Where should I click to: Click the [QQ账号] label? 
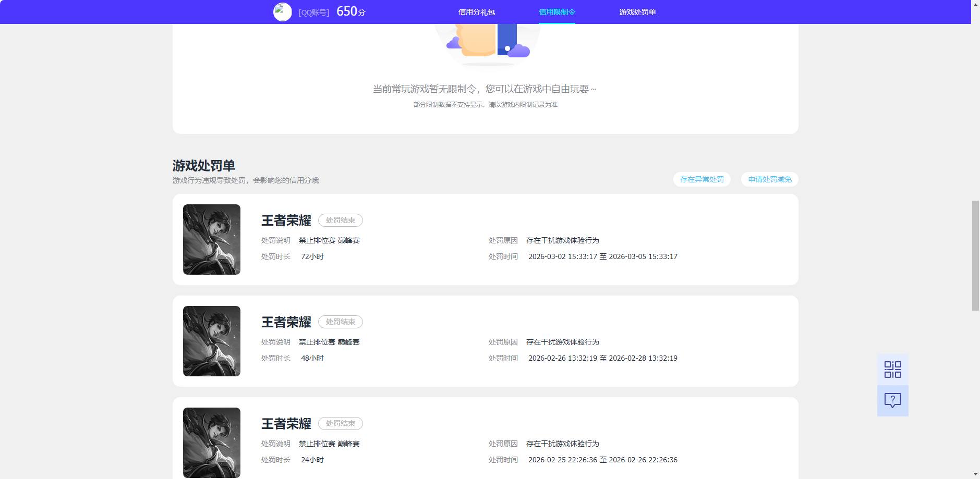click(x=313, y=13)
